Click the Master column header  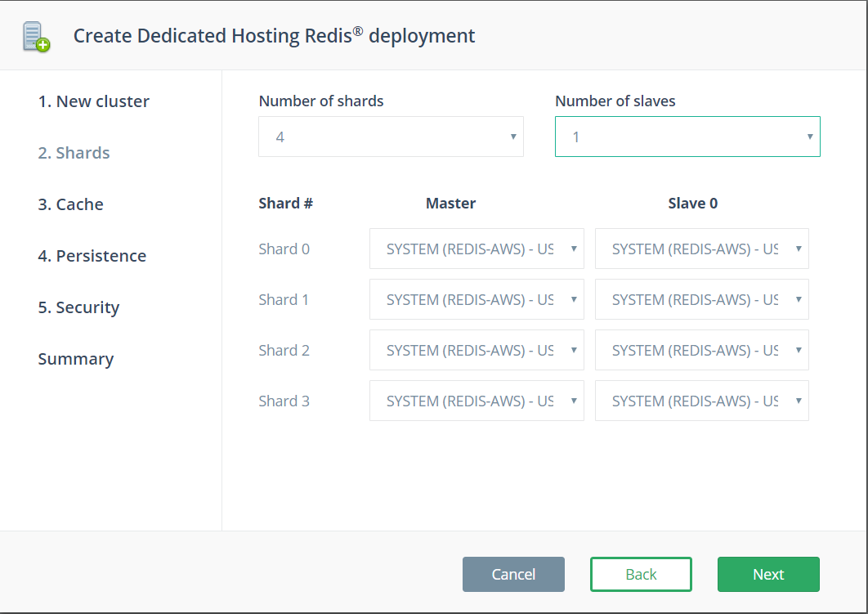click(x=450, y=204)
